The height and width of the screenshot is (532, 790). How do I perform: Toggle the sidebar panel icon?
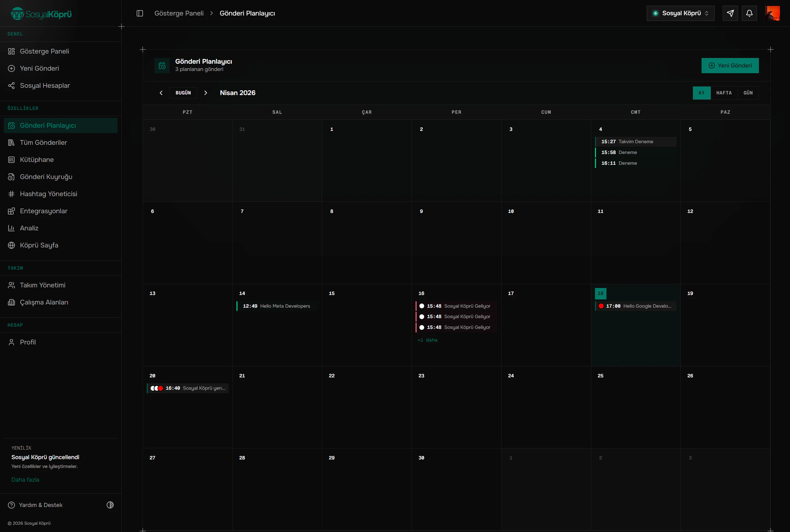[x=140, y=13]
